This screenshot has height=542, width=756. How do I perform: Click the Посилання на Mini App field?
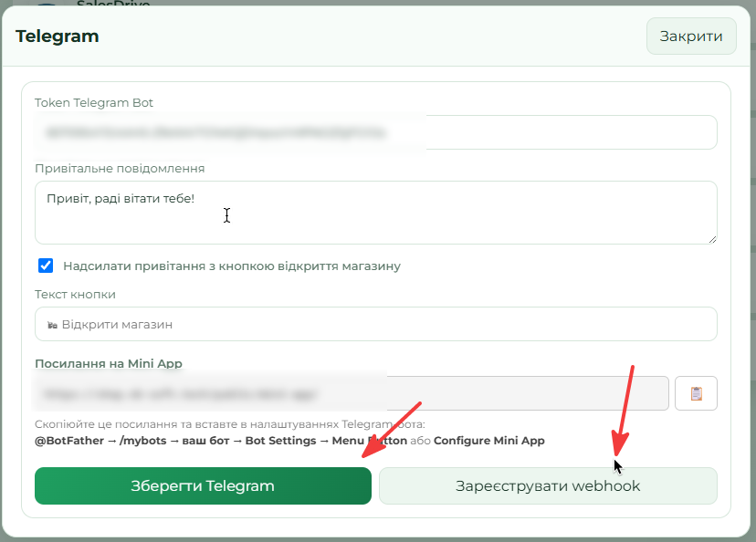pyautogui.click(x=352, y=393)
